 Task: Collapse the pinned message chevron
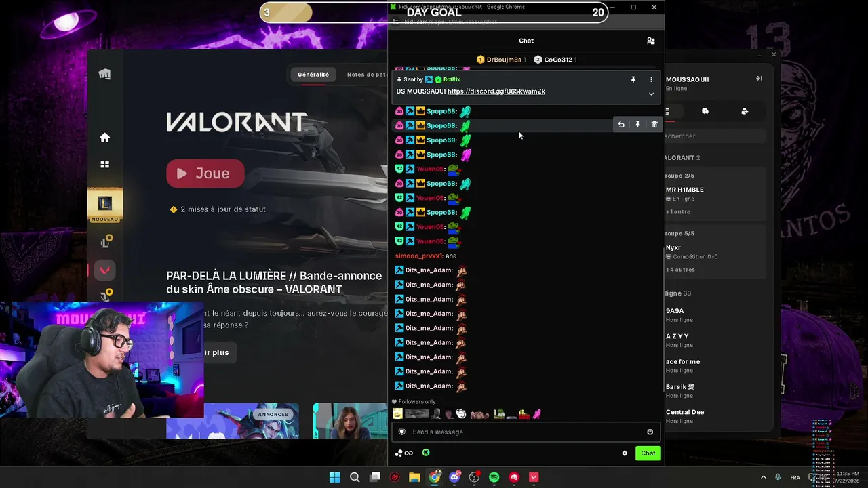[x=651, y=94]
